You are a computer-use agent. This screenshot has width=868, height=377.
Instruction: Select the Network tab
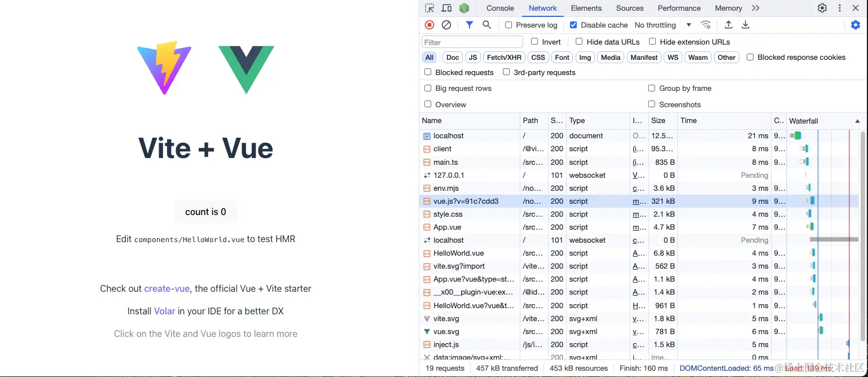click(543, 8)
